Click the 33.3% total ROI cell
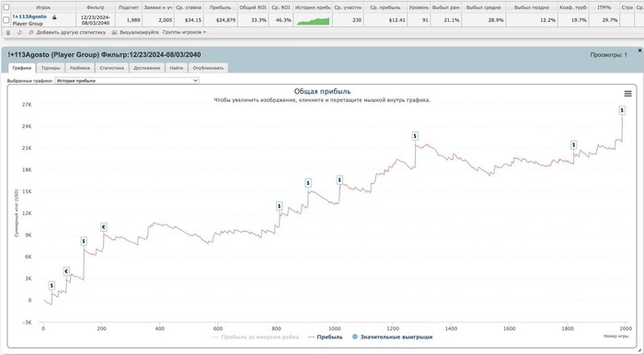 [x=253, y=20]
